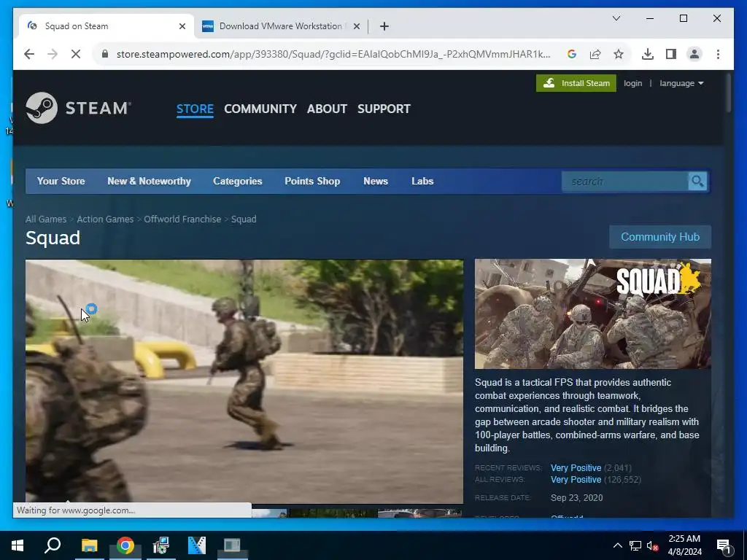Open New & Noteworthy menu
The image size is (747, 560).
point(149,181)
